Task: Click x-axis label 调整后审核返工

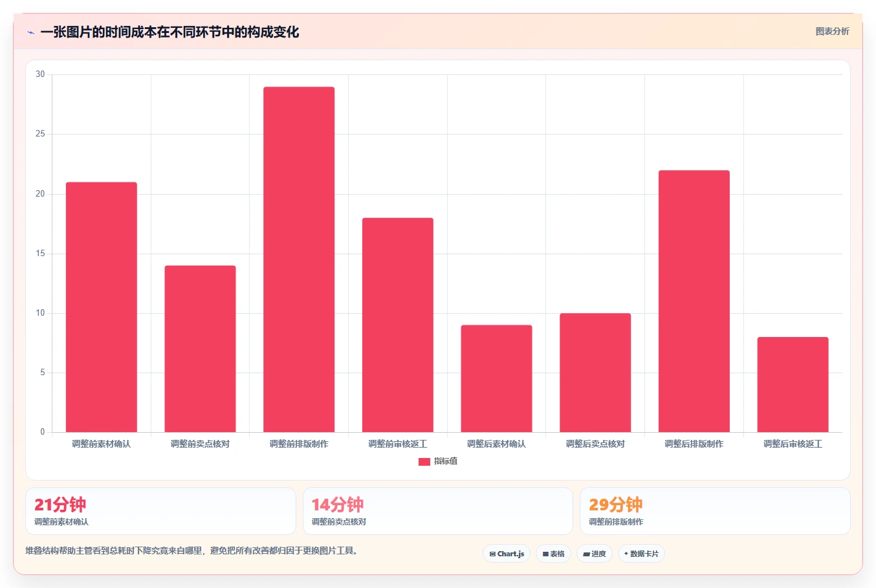Action: tap(793, 444)
